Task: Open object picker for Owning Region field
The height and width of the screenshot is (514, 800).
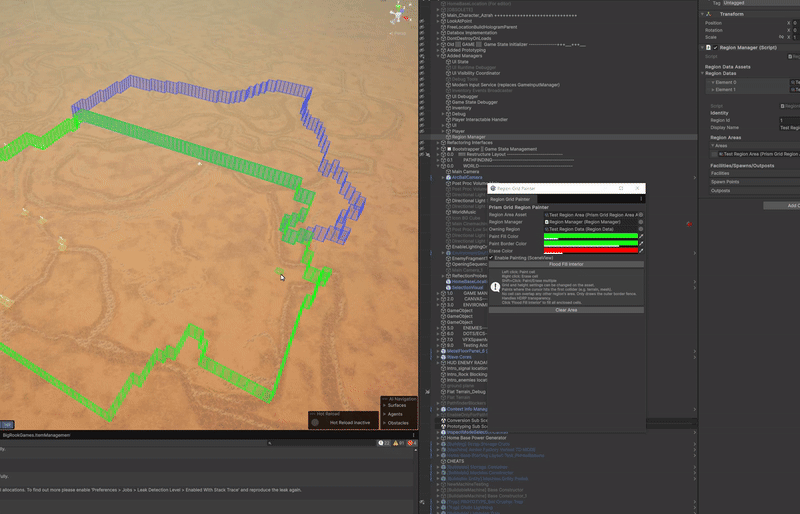Action: point(641,229)
